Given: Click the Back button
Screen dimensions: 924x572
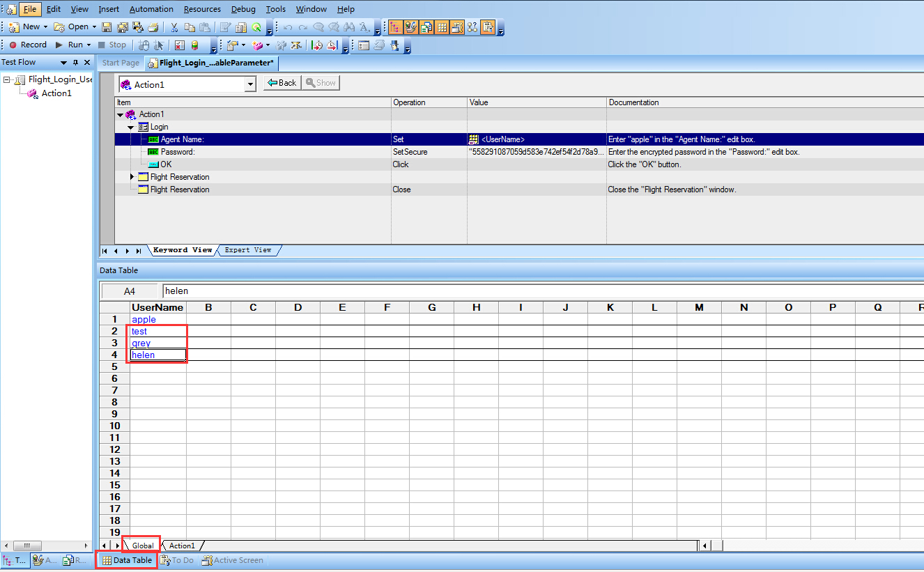Looking at the screenshot, I should pos(282,83).
